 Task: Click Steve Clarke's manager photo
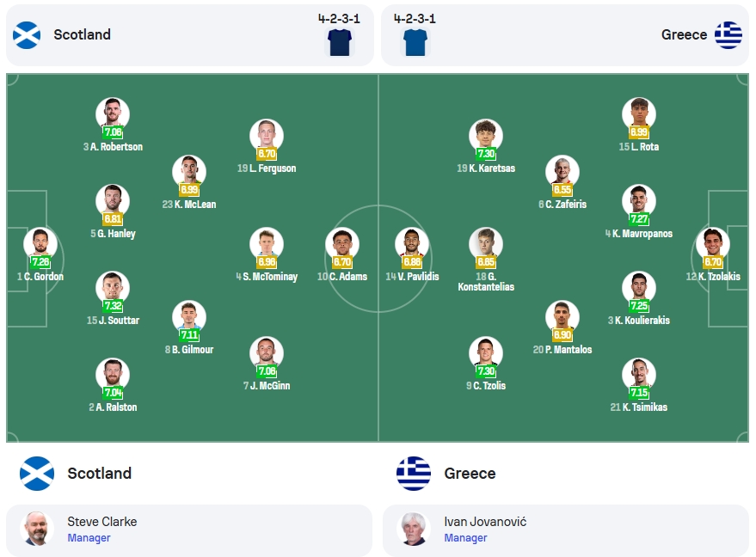[x=37, y=529]
